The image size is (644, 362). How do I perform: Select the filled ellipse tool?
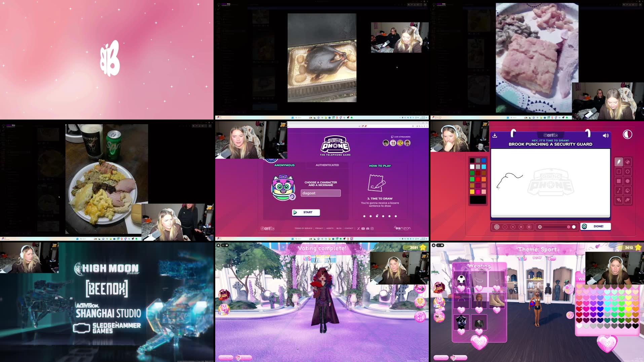(x=628, y=180)
